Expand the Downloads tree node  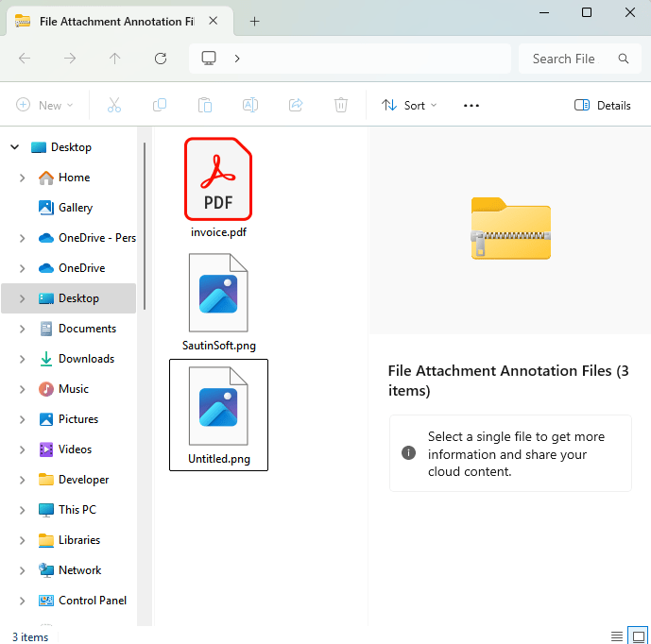[x=22, y=359]
